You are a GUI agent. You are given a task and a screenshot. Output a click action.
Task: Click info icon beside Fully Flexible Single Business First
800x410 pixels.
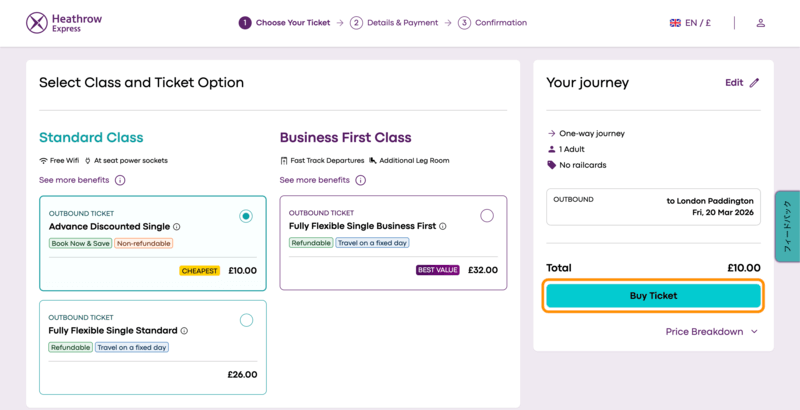coord(443,227)
